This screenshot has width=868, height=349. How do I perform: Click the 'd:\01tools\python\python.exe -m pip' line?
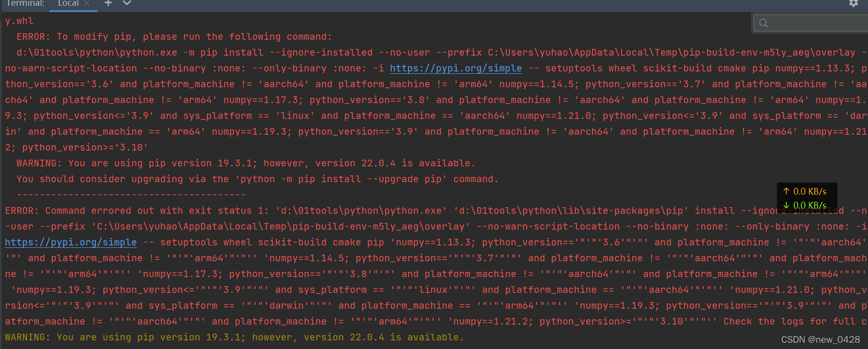tap(442, 53)
